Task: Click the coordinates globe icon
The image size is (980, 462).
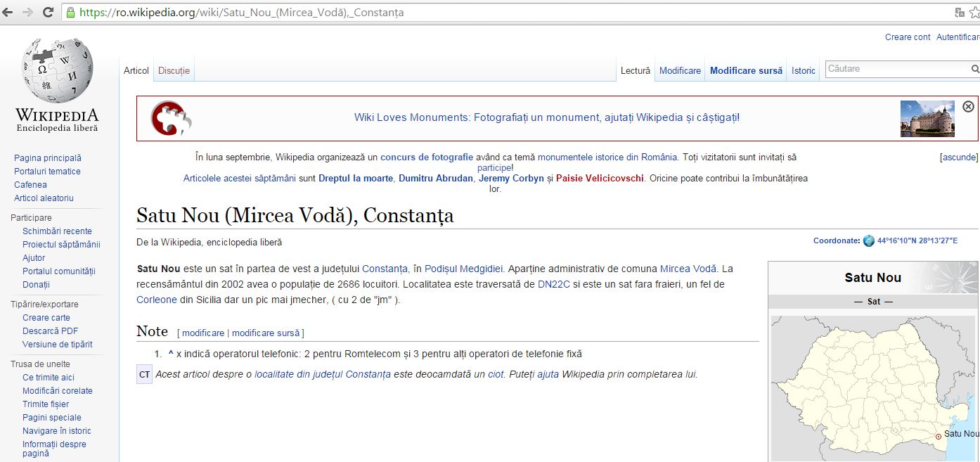Action: 869,240
